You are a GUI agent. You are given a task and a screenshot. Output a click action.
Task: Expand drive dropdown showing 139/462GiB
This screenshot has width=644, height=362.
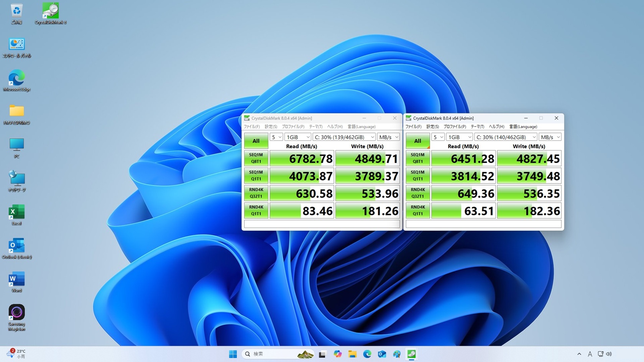point(344,137)
